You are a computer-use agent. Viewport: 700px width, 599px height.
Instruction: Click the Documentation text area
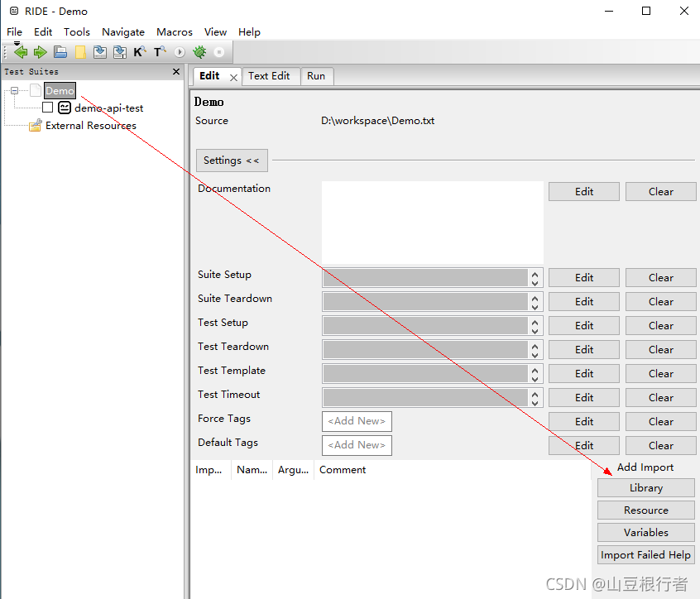433,222
